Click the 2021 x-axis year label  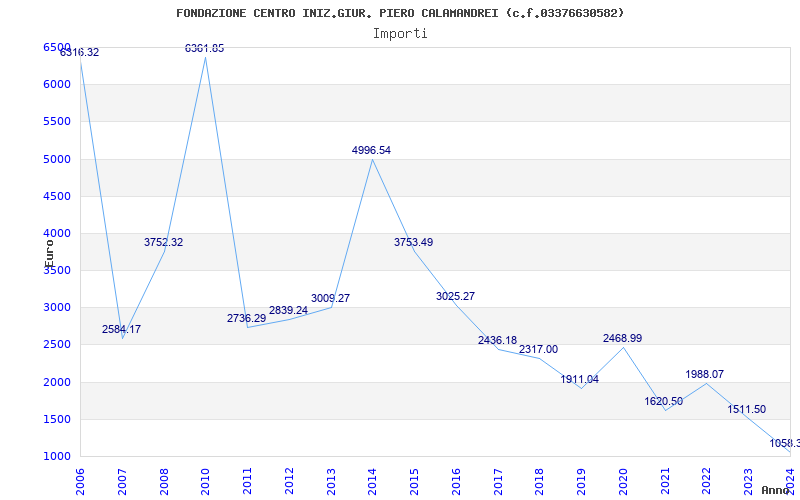(665, 482)
